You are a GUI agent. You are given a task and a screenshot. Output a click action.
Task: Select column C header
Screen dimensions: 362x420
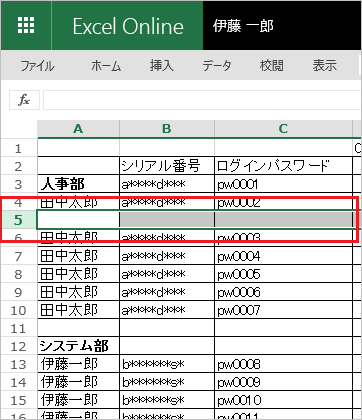pos(283,129)
